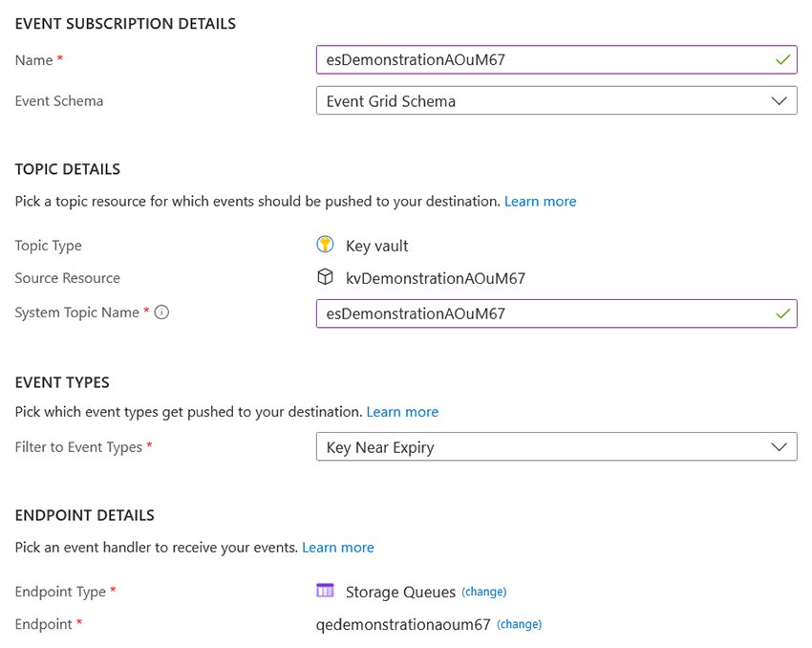This screenshot has height=648, width=812.
Task: Open Learn more link under Topic Details
Action: (540, 202)
